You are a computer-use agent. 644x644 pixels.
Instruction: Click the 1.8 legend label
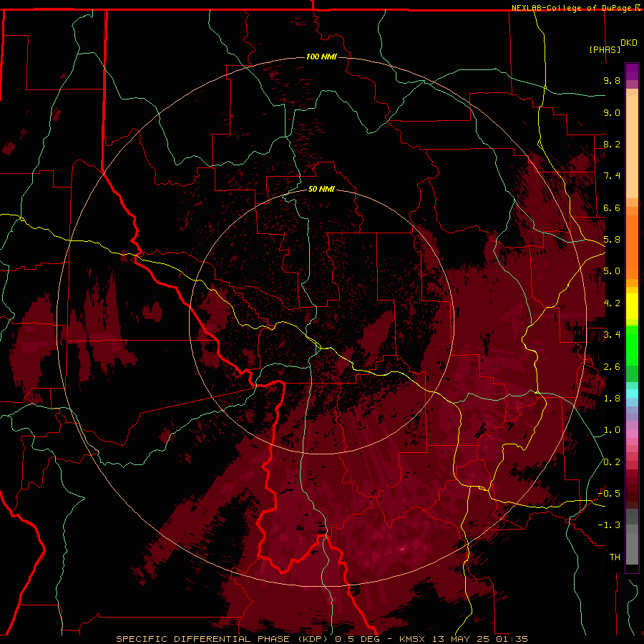pos(612,399)
